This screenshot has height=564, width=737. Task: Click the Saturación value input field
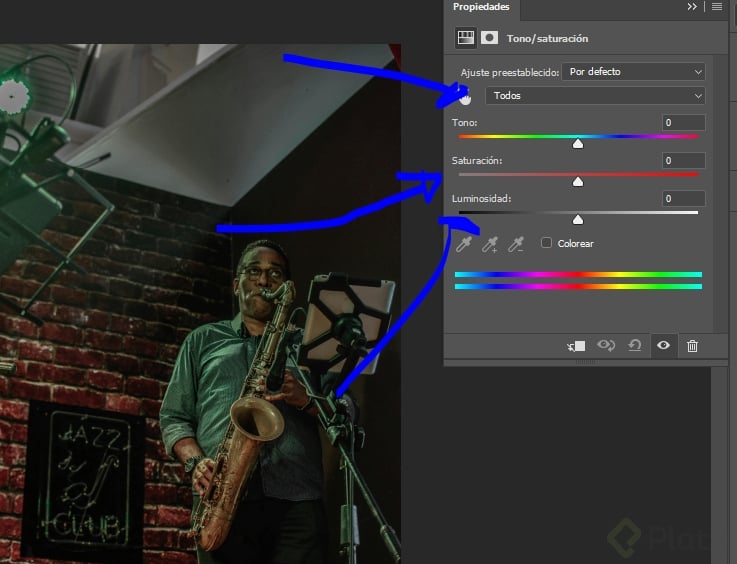point(683,161)
